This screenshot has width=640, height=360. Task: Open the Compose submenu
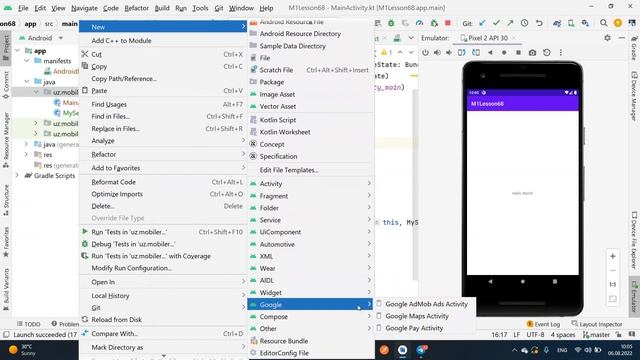(x=310, y=317)
